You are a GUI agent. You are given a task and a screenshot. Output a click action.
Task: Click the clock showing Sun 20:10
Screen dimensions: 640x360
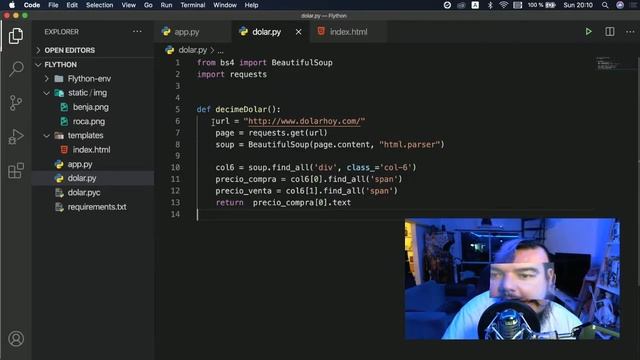578,5
